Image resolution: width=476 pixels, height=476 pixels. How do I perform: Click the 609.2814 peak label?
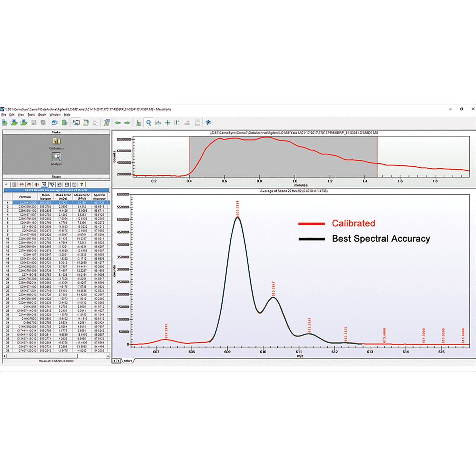237,208
